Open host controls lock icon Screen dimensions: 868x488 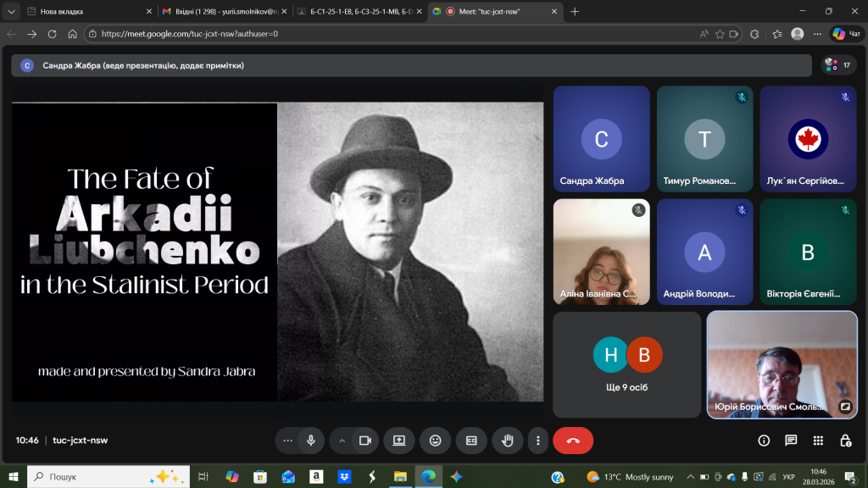pos(845,441)
